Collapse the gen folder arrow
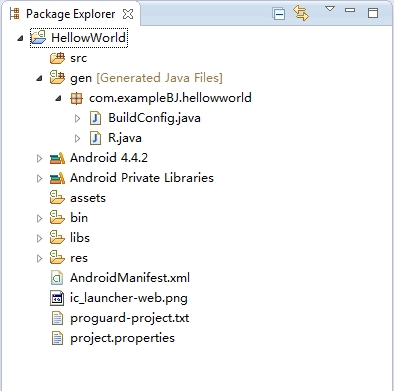The image size is (394, 391). (x=39, y=78)
